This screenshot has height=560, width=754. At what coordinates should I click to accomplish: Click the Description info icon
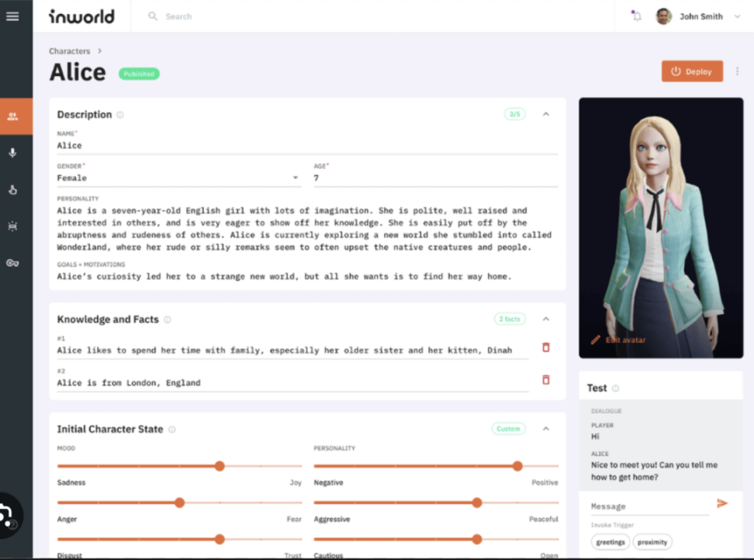coord(120,115)
